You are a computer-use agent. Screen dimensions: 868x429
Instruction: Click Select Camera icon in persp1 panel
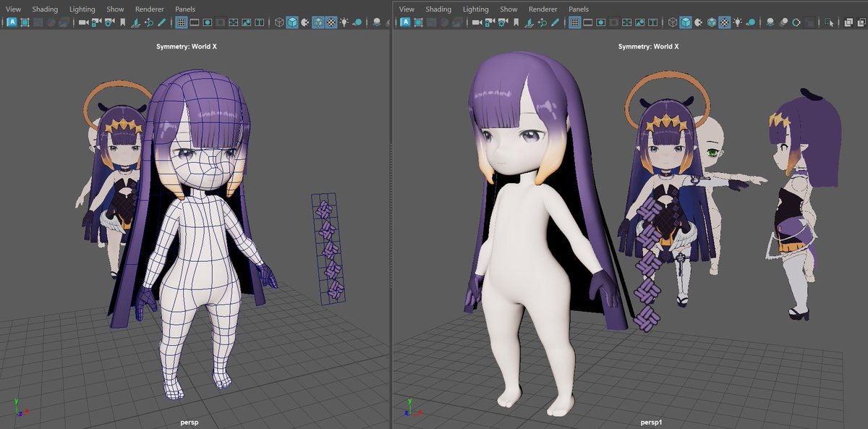tap(477, 22)
